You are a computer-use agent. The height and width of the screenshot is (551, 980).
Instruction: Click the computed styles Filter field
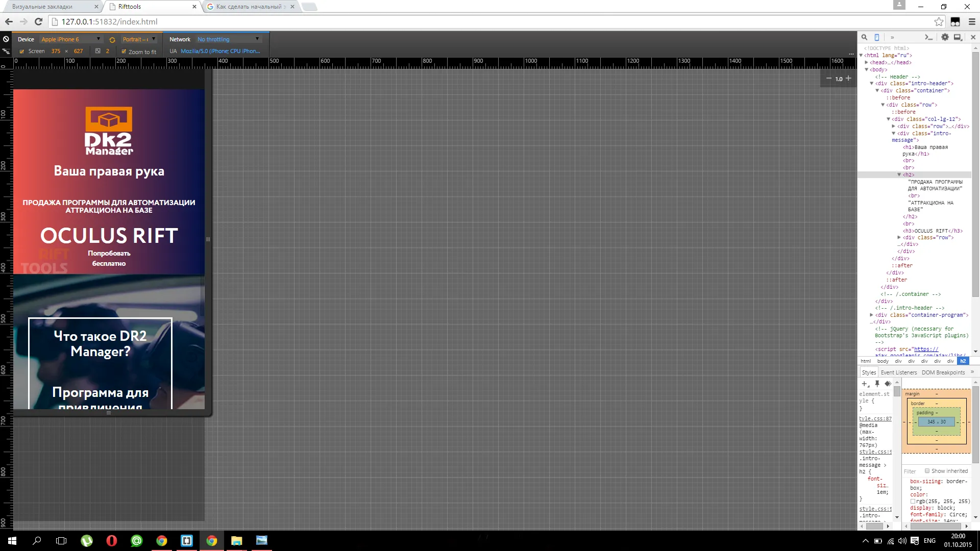click(912, 471)
